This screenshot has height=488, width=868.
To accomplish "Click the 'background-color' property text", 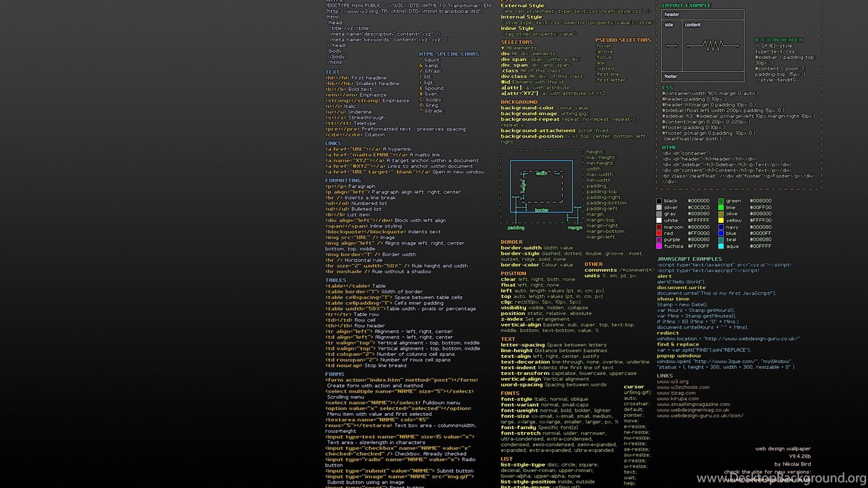I will click(x=527, y=108).
